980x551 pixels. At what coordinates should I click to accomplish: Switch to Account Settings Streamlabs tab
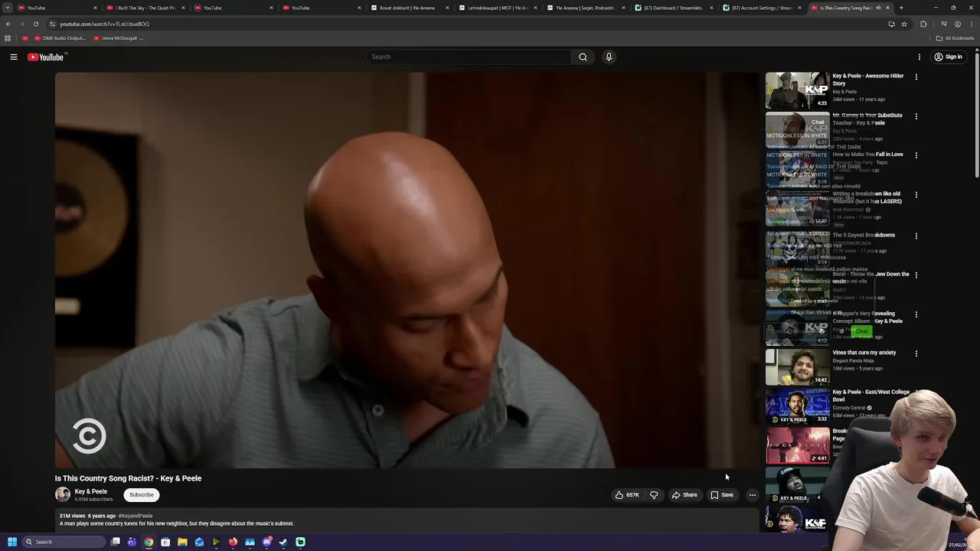point(763,8)
